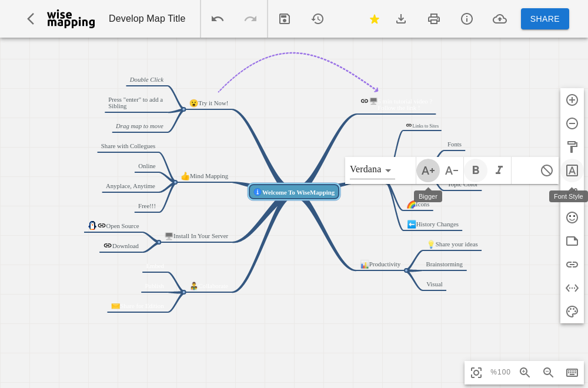Add a link to the topic
This screenshot has height=388, width=588.
(572, 265)
